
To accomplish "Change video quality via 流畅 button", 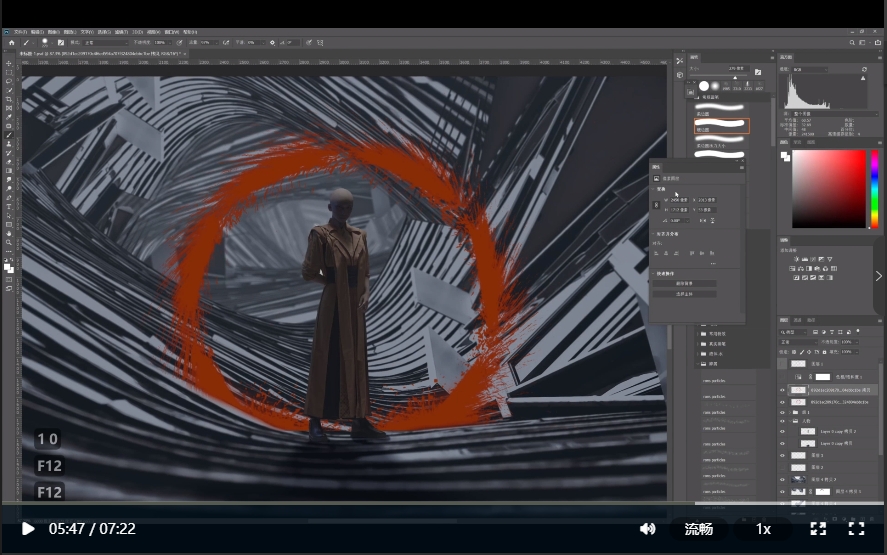I will (699, 528).
